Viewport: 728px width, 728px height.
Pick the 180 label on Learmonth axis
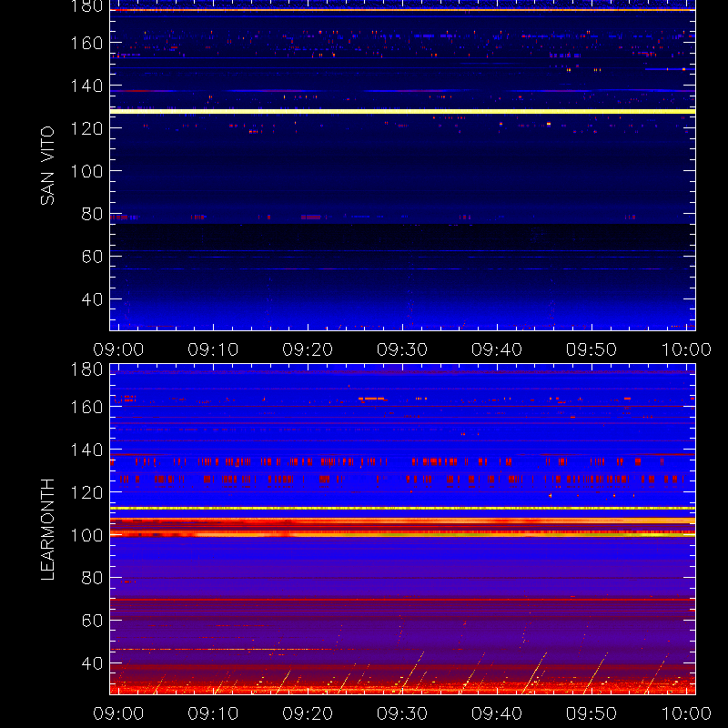[x=86, y=369]
